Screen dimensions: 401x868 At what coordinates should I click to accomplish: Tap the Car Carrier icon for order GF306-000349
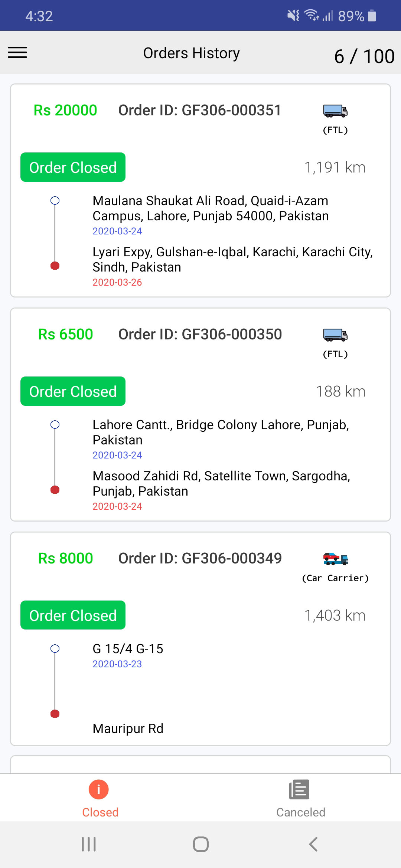(335, 559)
